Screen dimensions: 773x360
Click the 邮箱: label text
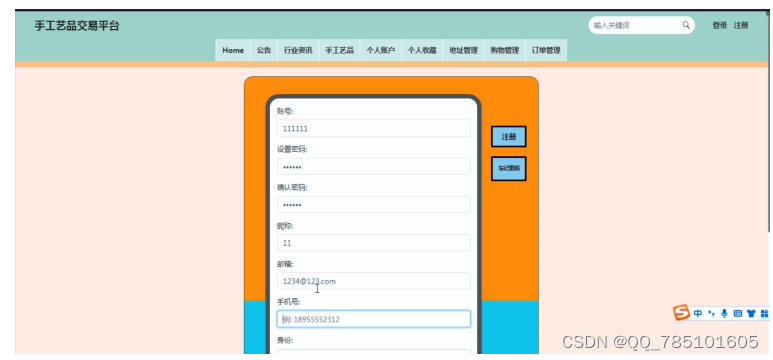point(285,264)
